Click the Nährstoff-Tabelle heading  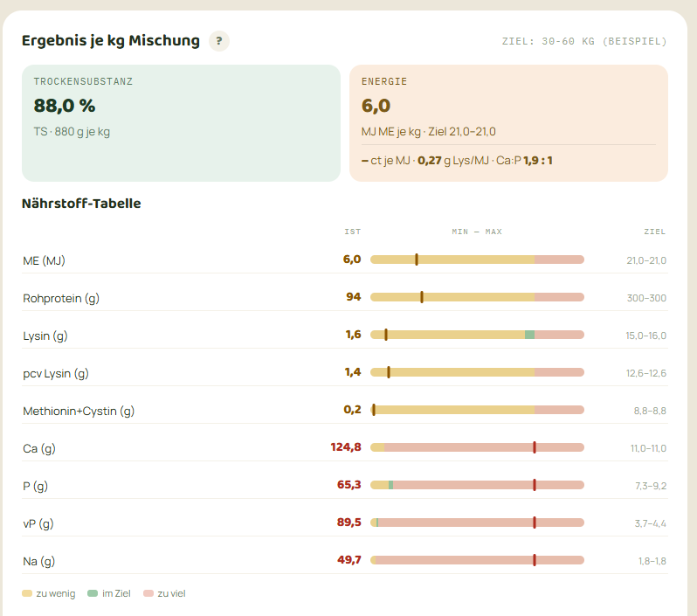click(x=81, y=204)
